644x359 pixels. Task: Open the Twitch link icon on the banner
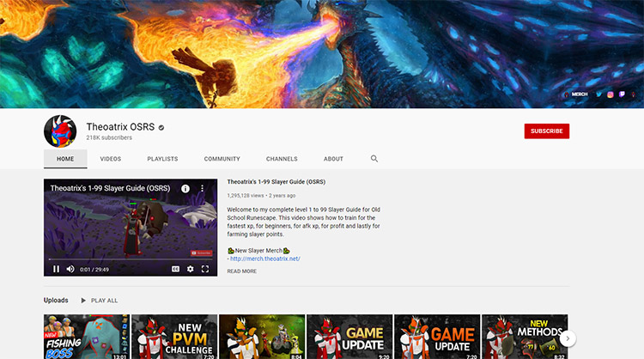[622, 94]
